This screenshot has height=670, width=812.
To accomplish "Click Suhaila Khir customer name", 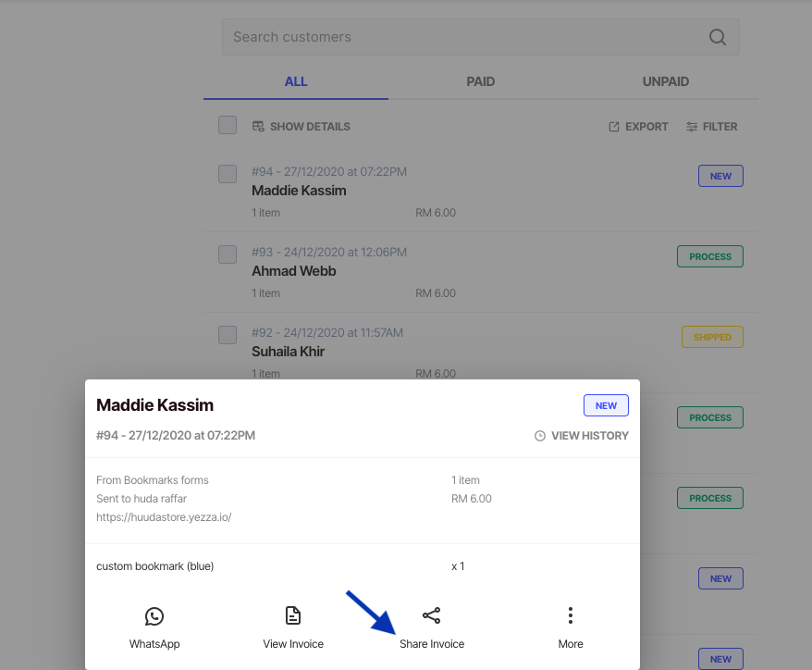I will pos(288,352).
